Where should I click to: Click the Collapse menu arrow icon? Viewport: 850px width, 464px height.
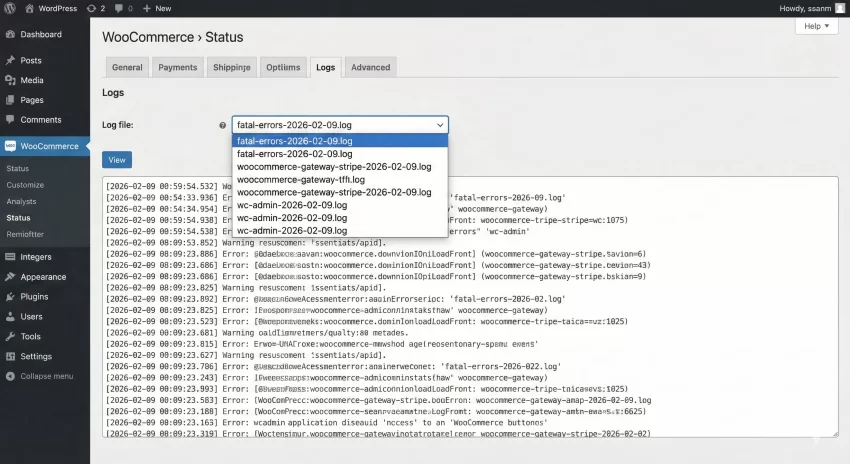pyautogui.click(x=10, y=376)
